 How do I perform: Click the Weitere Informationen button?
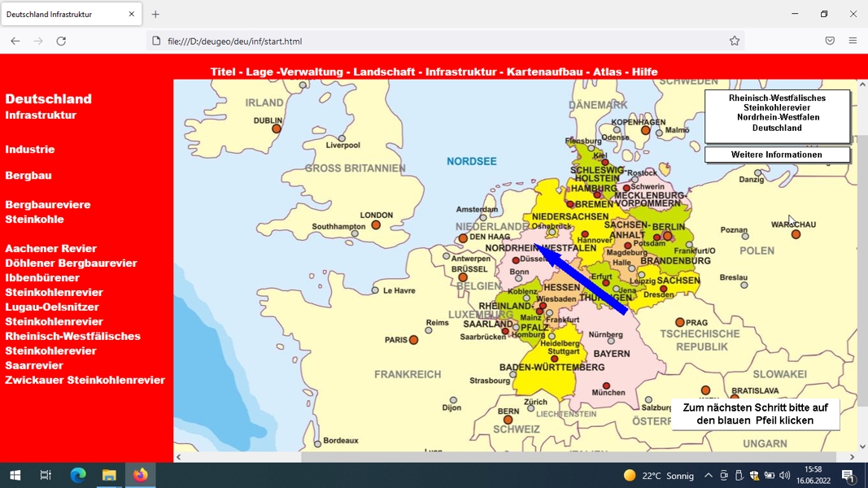(x=777, y=155)
